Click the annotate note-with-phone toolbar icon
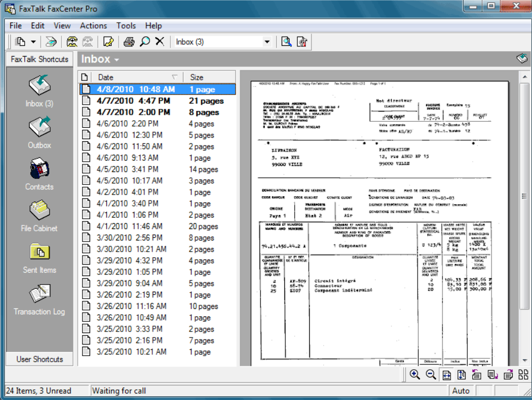This screenshot has height=400, width=532. 108,42
